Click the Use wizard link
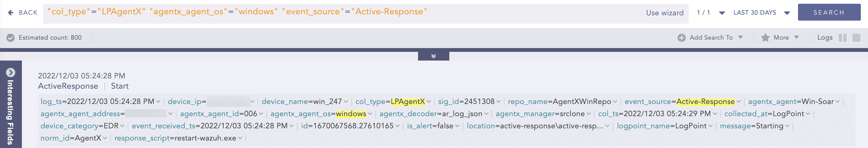The height and width of the screenshot is (148, 868). [665, 13]
